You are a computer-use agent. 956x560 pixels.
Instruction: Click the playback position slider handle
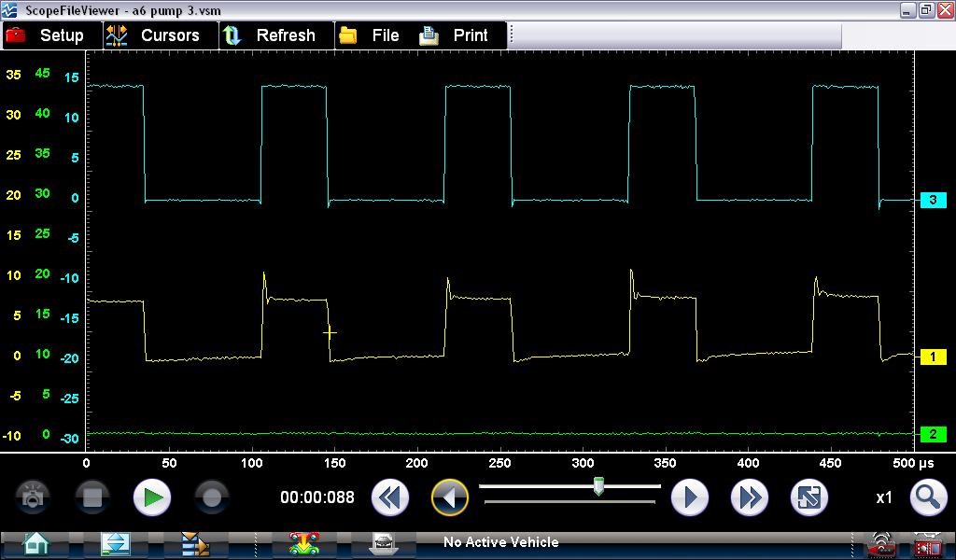coord(598,487)
